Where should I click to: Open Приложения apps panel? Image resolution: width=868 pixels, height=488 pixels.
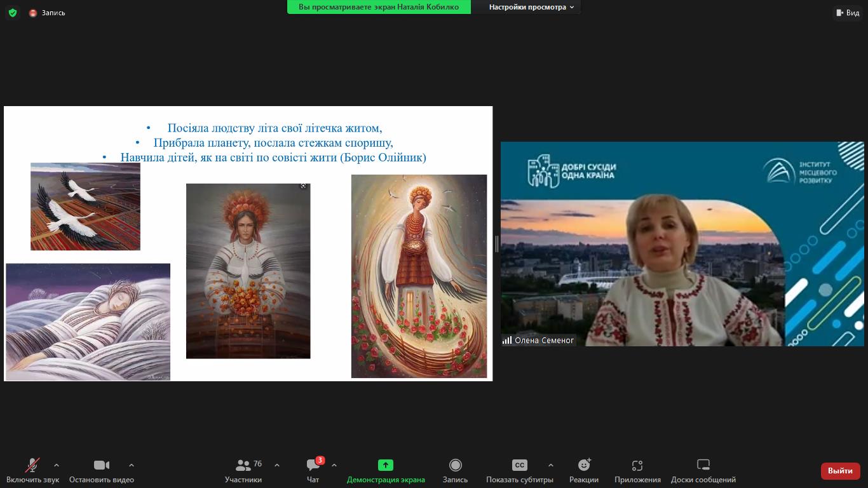point(637,471)
